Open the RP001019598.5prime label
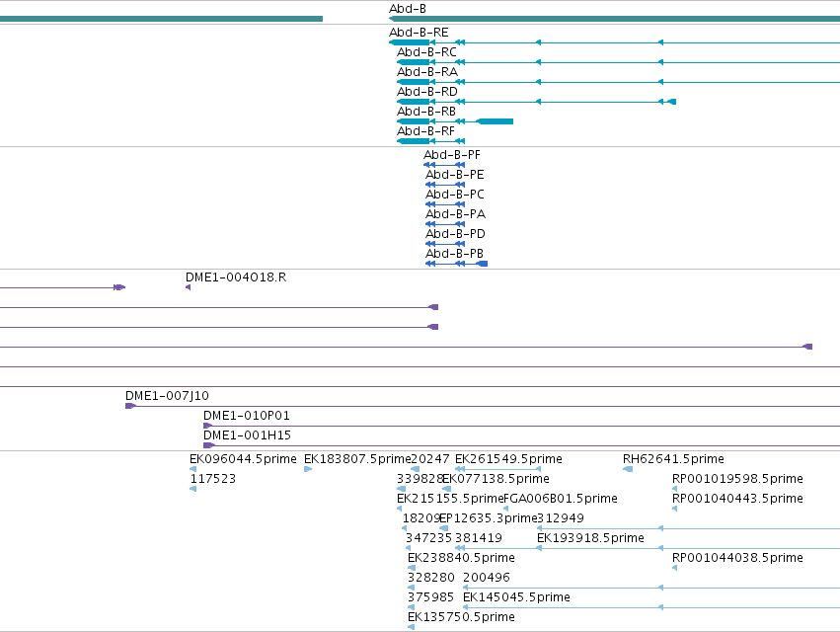This screenshot has height=632, width=840. click(x=737, y=479)
